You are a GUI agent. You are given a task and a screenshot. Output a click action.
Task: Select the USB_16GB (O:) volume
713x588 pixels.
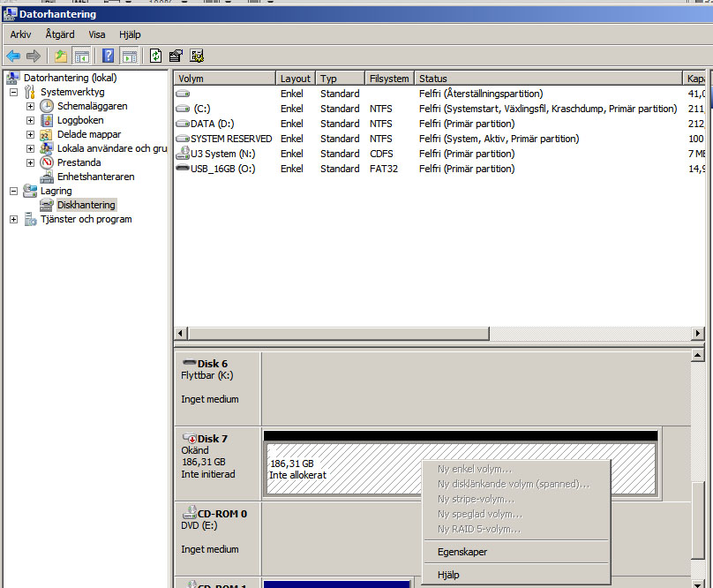tap(439, 169)
